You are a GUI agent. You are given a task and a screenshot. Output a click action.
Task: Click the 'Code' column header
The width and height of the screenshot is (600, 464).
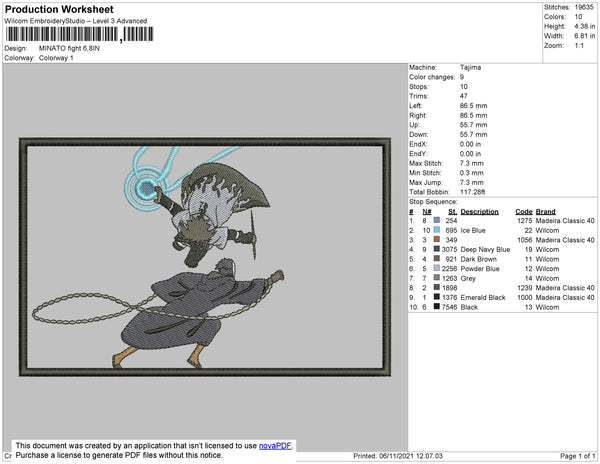[524, 212]
